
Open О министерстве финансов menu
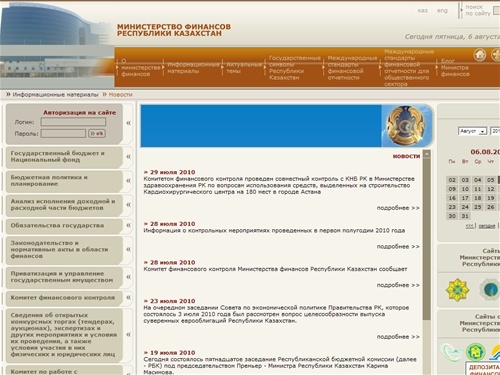[x=140, y=68]
